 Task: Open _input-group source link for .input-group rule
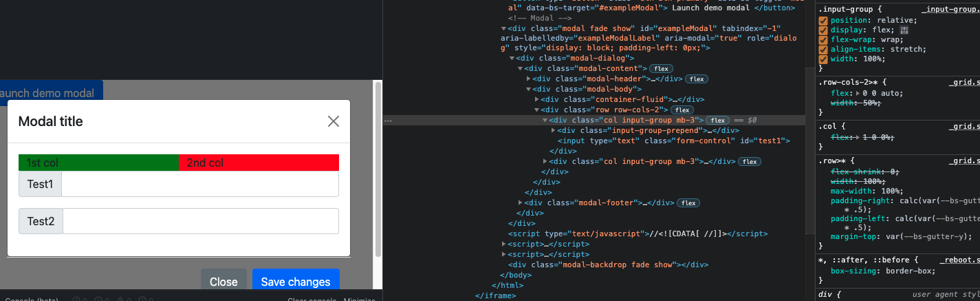(950, 9)
